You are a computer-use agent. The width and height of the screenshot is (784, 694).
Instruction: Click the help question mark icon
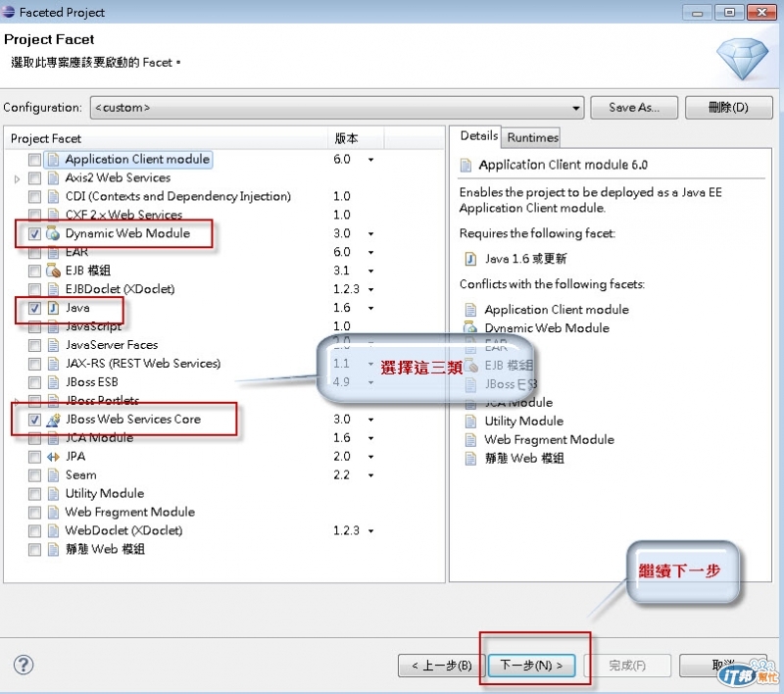[24, 665]
